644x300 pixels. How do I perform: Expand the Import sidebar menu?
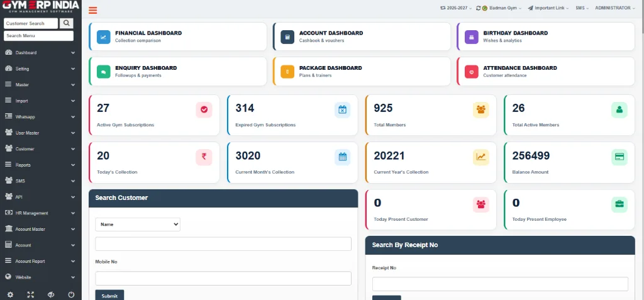[41, 101]
